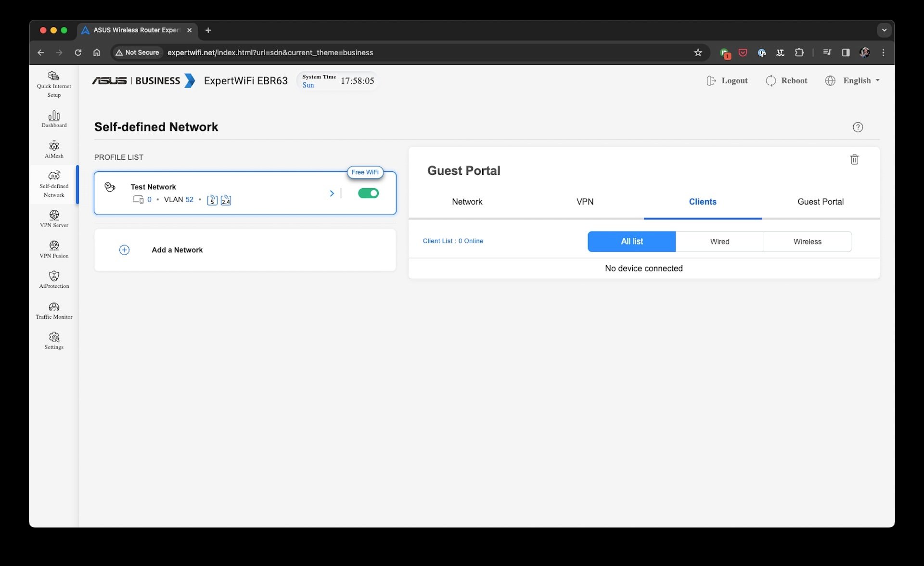Image resolution: width=924 pixels, height=566 pixels.
Task: Click the Logout button
Action: point(726,80)
